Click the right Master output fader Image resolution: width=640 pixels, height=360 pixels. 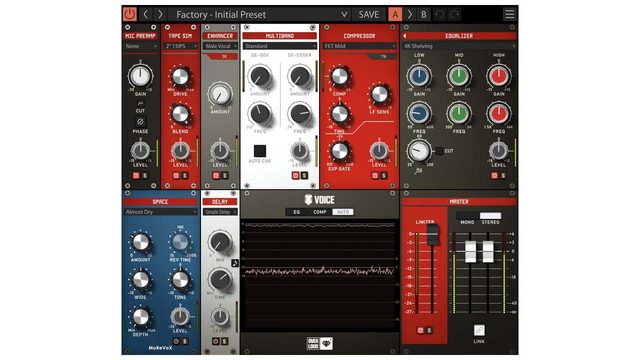[488, 251]
